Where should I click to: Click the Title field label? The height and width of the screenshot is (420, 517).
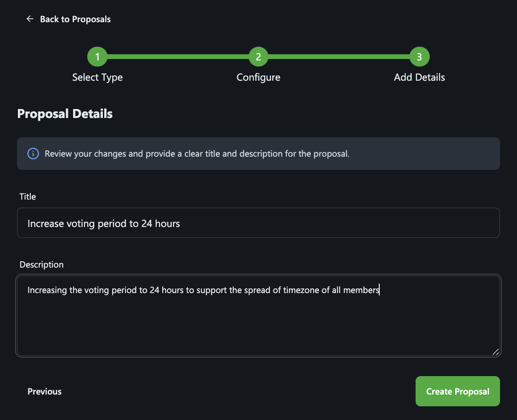[28, 197]
